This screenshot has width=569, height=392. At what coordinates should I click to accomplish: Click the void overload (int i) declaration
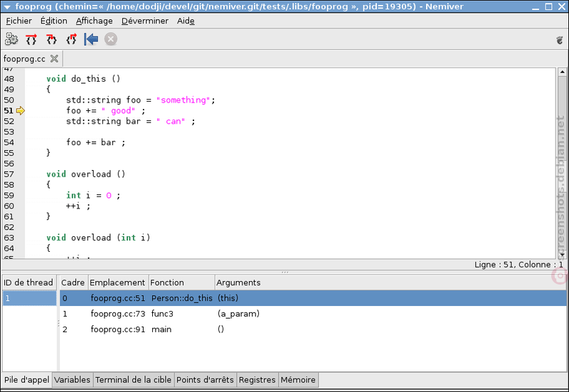pyautogui.click(x=98, y=238)
